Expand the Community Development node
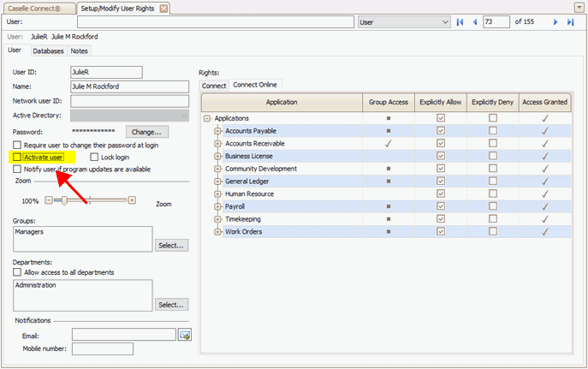588x369 pixels. [x=217, y=169]
